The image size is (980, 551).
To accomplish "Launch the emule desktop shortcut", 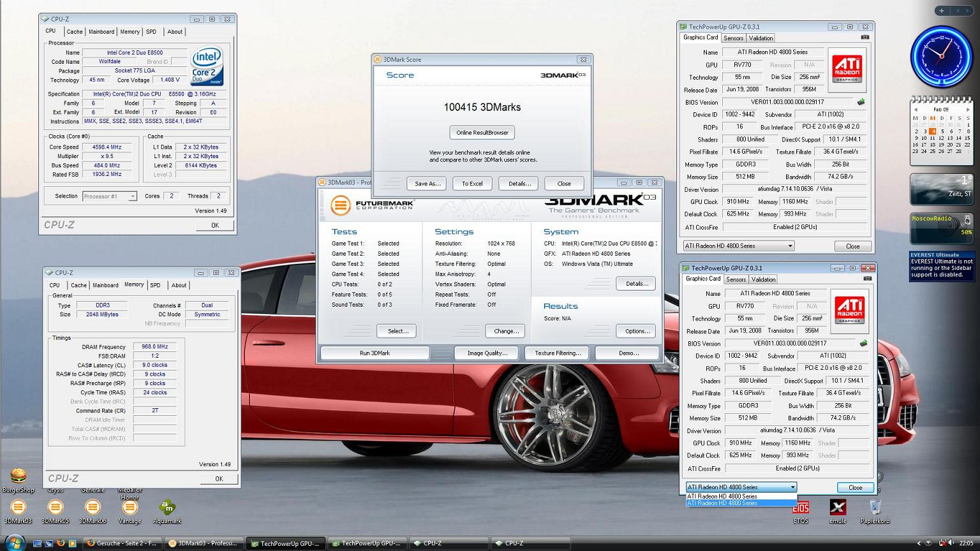I will click(x=838, y=512).
